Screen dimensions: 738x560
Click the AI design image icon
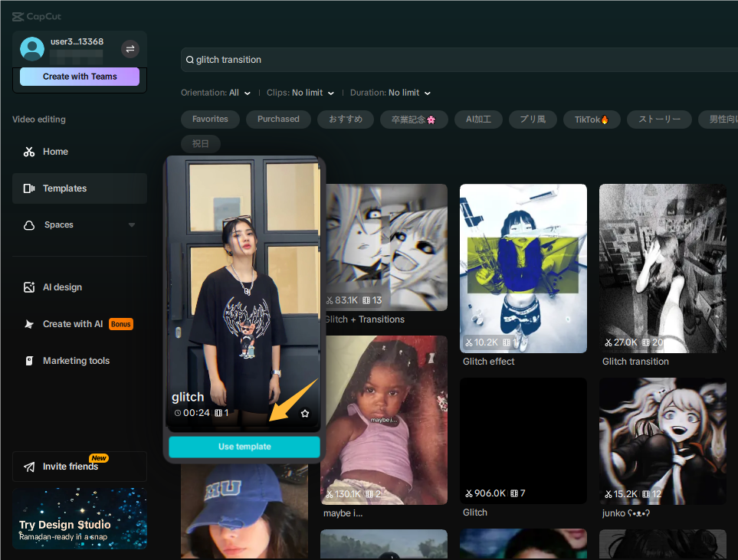click(29, 287)
